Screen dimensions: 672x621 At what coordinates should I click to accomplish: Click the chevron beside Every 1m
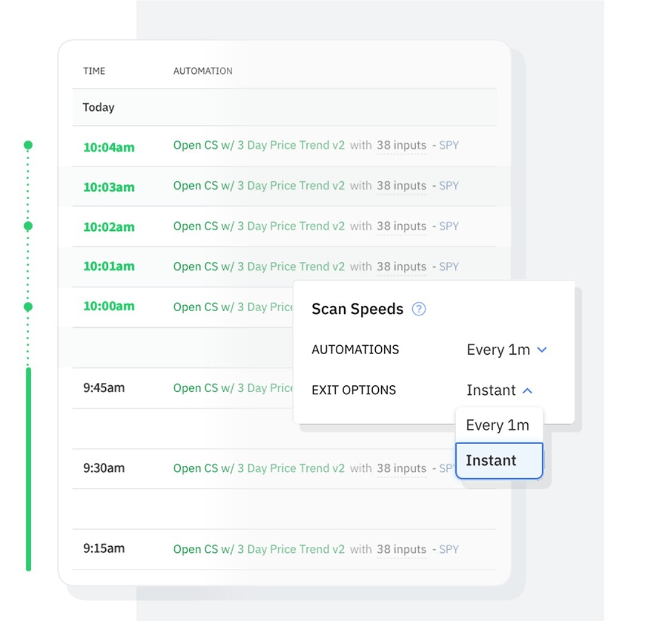[x=543, y=350]
